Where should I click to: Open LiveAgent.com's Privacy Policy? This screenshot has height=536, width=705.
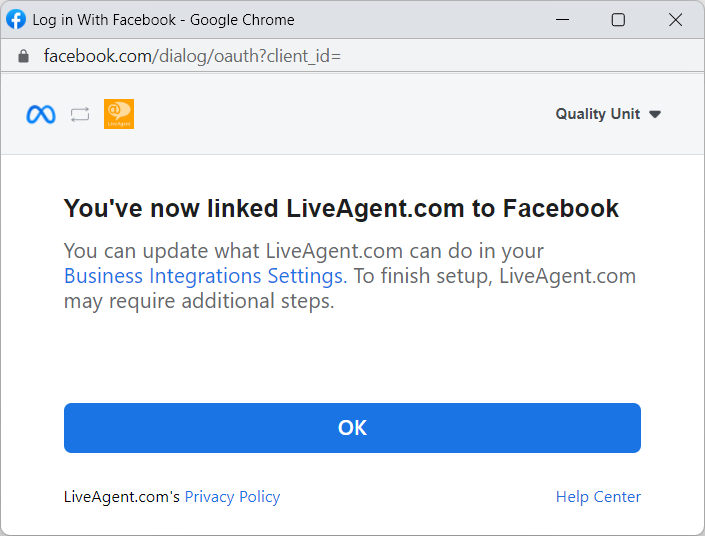click(232, 497)
